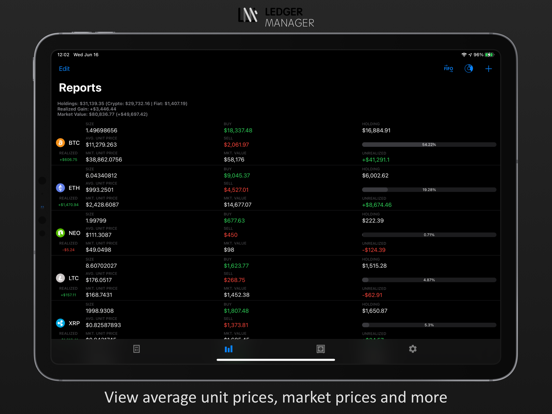This screenshot has height=414, width=552.
Task: Click the iPad home indicator bar
Action: [x=276, y=360]
